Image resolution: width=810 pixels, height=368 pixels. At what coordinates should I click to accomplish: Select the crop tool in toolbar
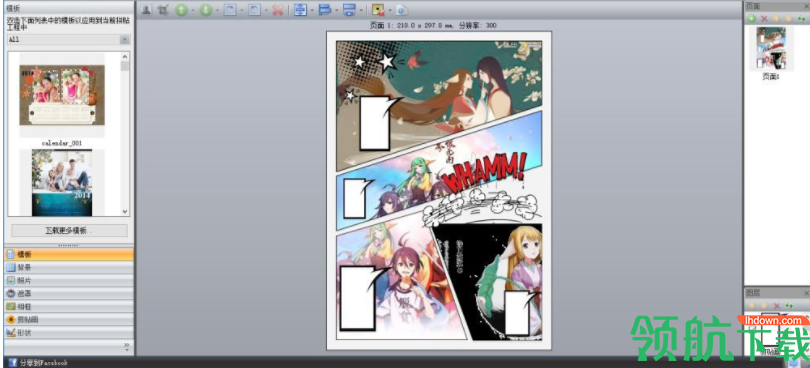click(163, 10)
